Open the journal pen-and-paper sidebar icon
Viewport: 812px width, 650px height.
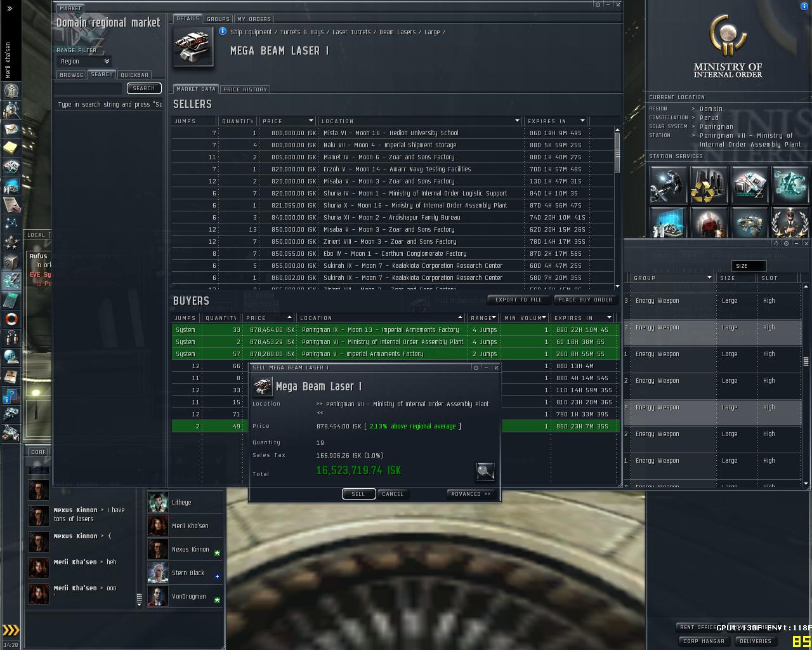[11, 204]
